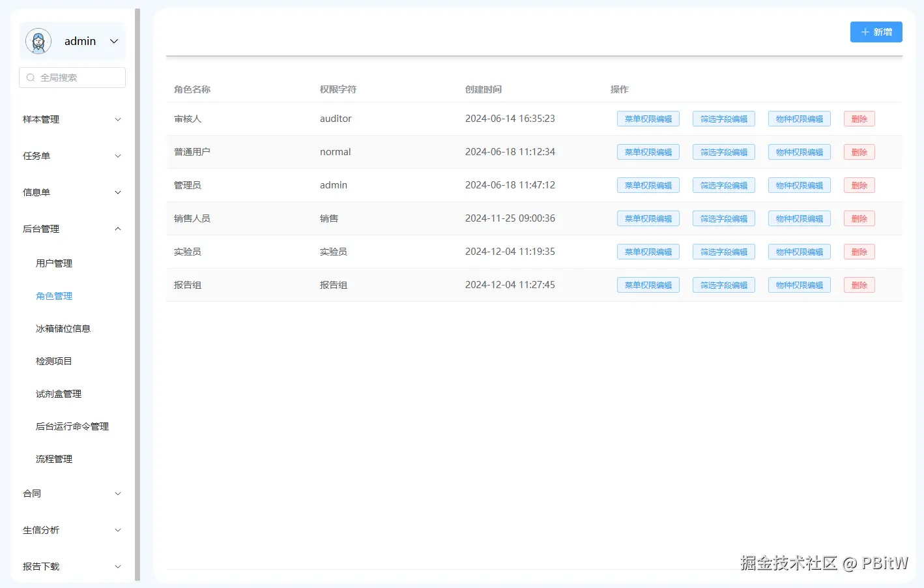This screenshot has height=588, width=924.
Task: Open the 冰箱储位信息 menu item
Action: (x=63, y=329)
